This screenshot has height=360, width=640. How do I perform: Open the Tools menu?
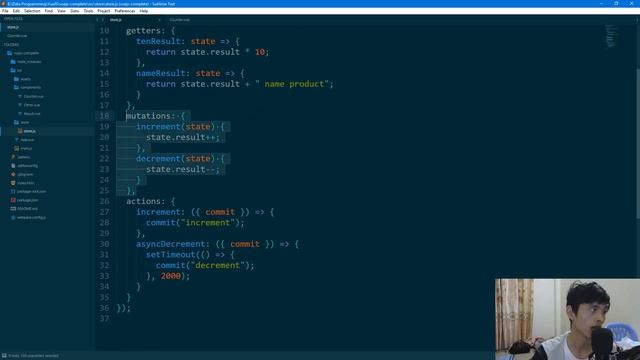click(88, 11)
